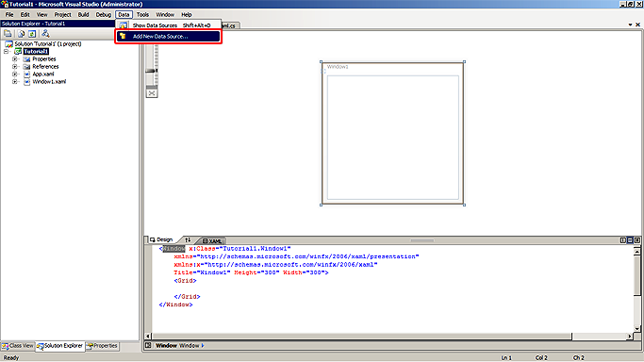Open the Debug menu

point(104,14)
